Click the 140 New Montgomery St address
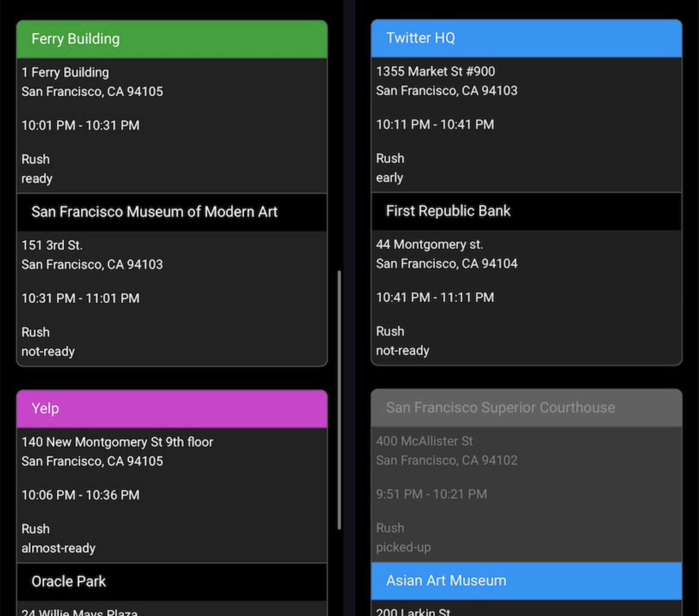699x616 pixels. [x=117, y=442]
